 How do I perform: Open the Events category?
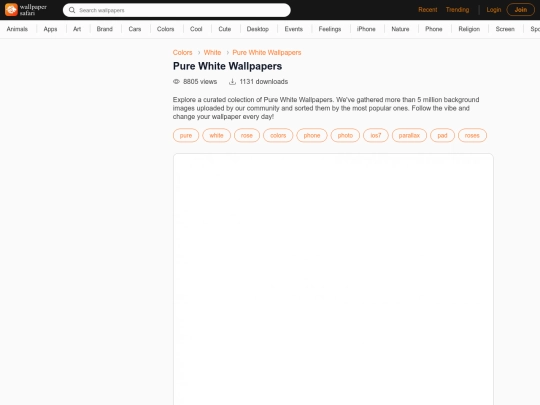(x=294, y=29)
